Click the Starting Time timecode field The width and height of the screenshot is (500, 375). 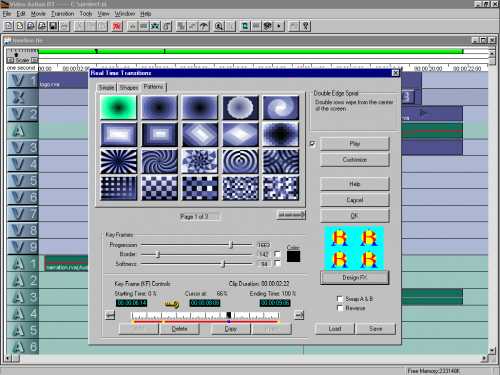coord(131,303)
